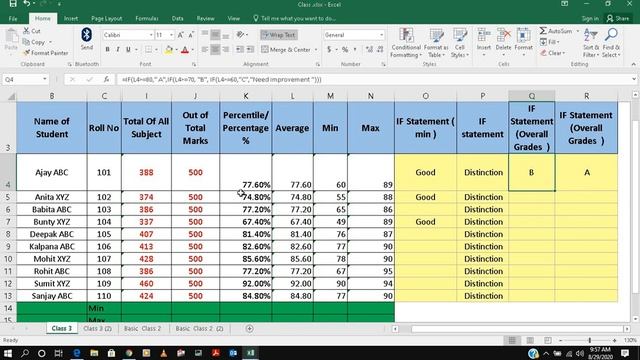Select cell R4 containing grade A
This screenshot has width=640, height=360.
tap(587, 172)
